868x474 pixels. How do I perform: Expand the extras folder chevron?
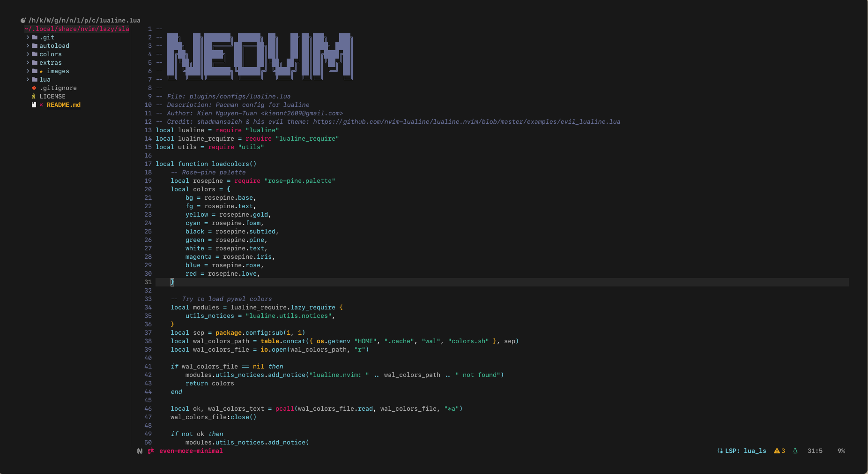pos(28,62)
